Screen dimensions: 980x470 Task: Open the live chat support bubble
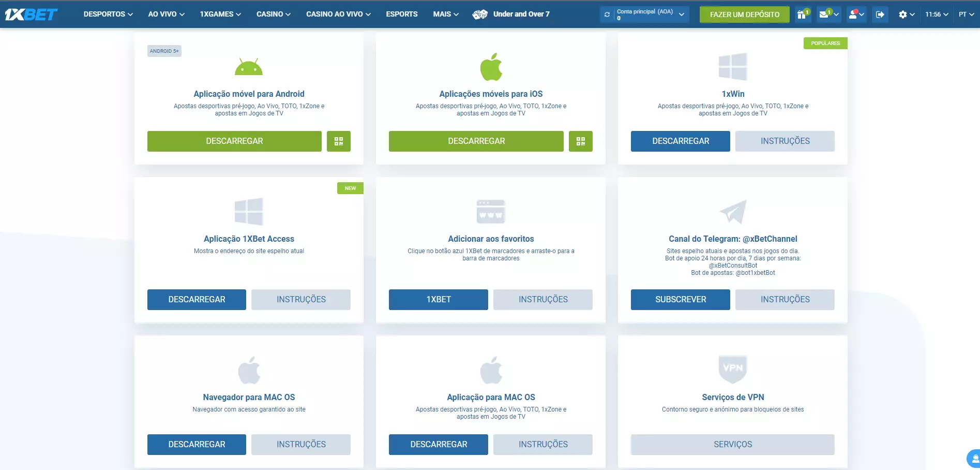pyautogui.click(x=974, y=458)
